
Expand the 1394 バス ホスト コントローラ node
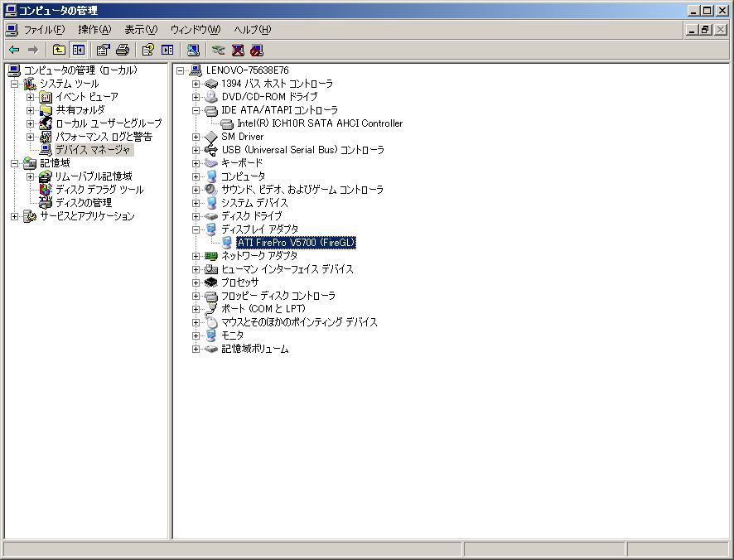tap(196, 84)
